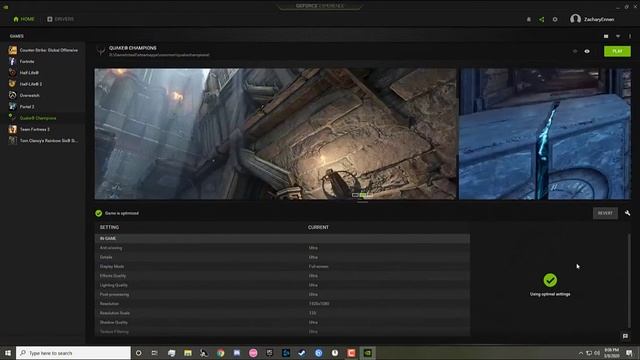Open File Explorer from the taskbar
Image resolution: width=640 pixels, height=360 pixels.
[188, 353]
